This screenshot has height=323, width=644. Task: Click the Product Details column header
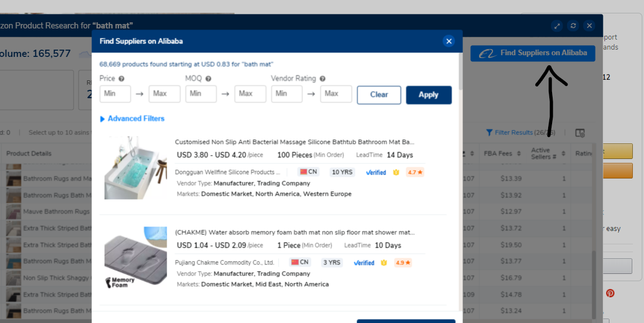coord(29,153)
